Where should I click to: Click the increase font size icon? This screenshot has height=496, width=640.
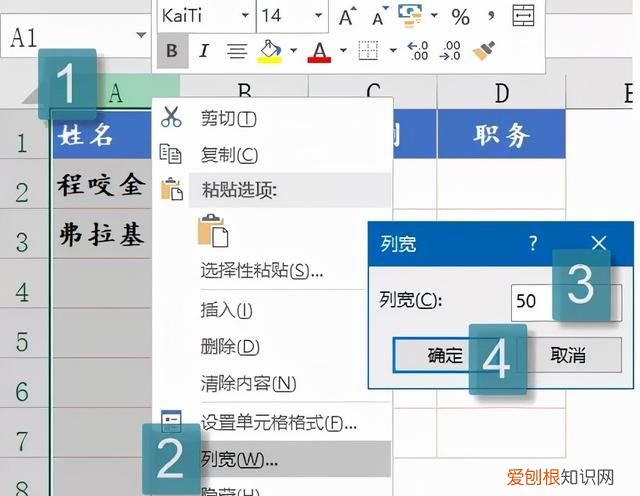tap(347, 16)
